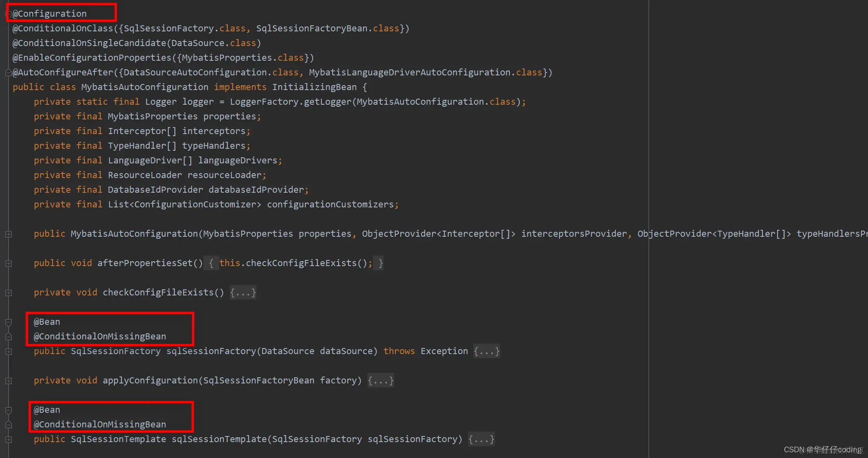868x458 pixels.
Task: Expand the afterPropertiesSet method fold marker
Action: click(8, 264)
